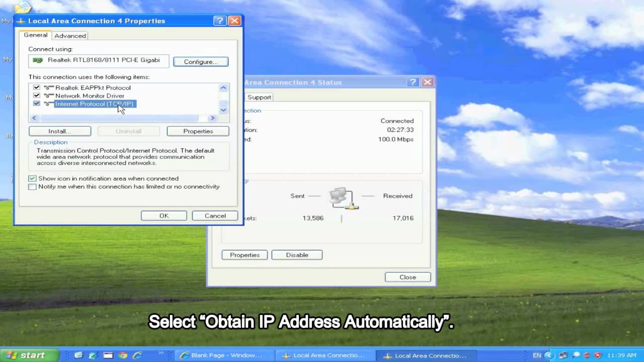Click items list scroll up arrow
This screenshot has height=362, width=644.
223,87
